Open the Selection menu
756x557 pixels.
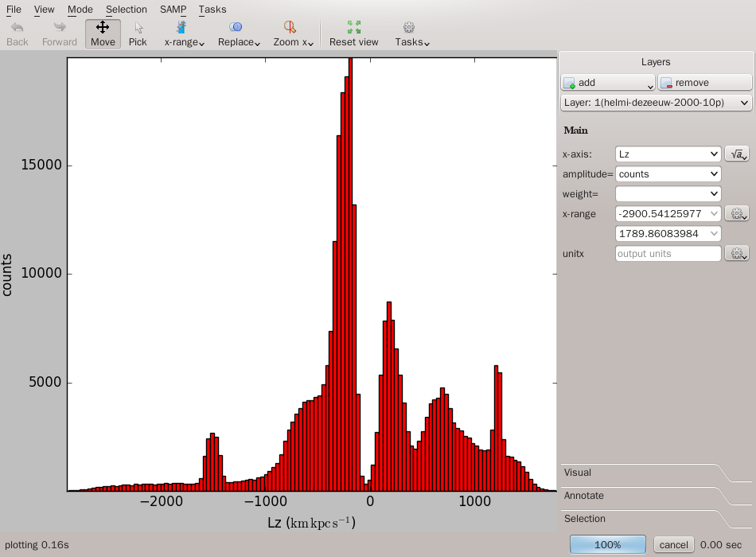click(x=127, y=10)
